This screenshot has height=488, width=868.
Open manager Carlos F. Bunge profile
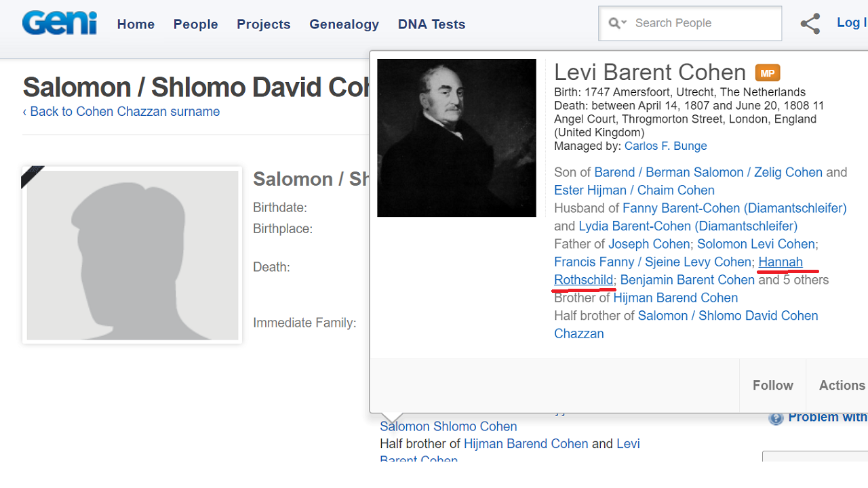pyautogui.click(x=665, y=146)
